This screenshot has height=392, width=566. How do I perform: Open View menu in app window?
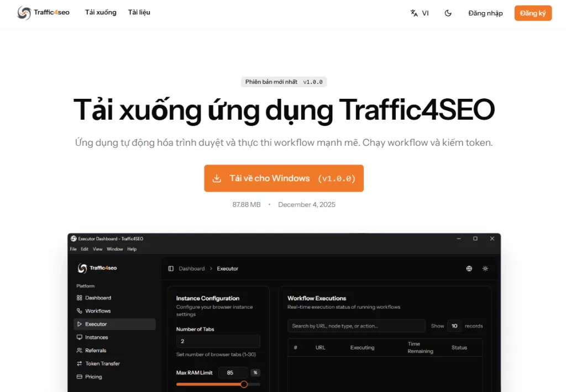coord(97,249)
